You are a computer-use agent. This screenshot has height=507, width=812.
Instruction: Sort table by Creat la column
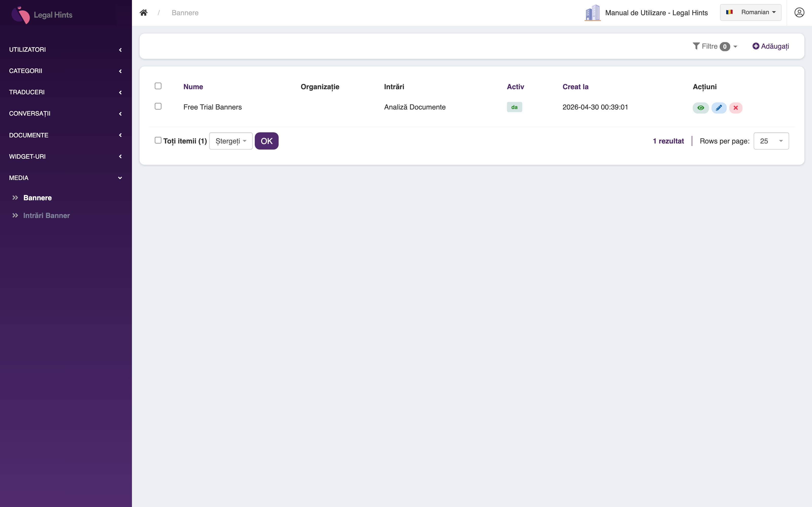point(576,87)
